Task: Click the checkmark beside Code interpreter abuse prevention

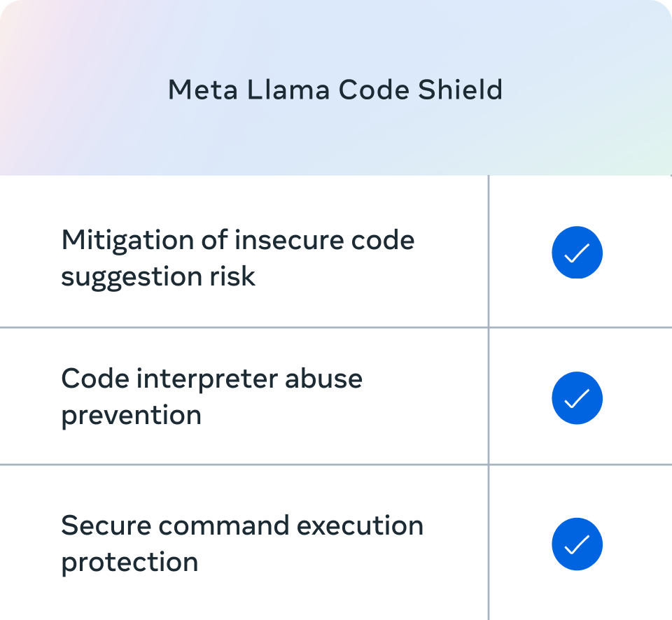Action: click(x=577, y=398)
